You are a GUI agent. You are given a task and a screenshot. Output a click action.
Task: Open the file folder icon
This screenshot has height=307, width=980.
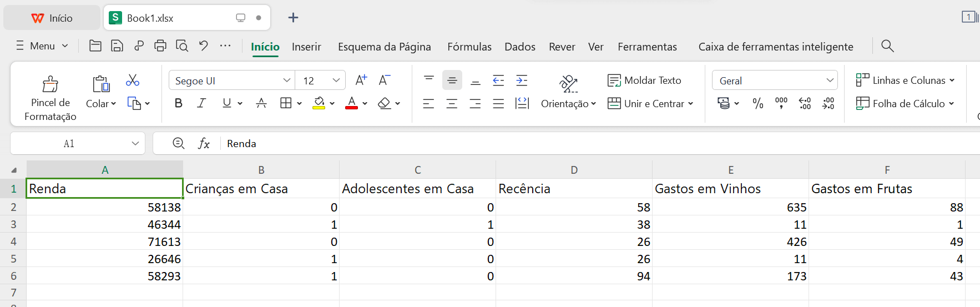pyautogui.click(x=95, y=46)
